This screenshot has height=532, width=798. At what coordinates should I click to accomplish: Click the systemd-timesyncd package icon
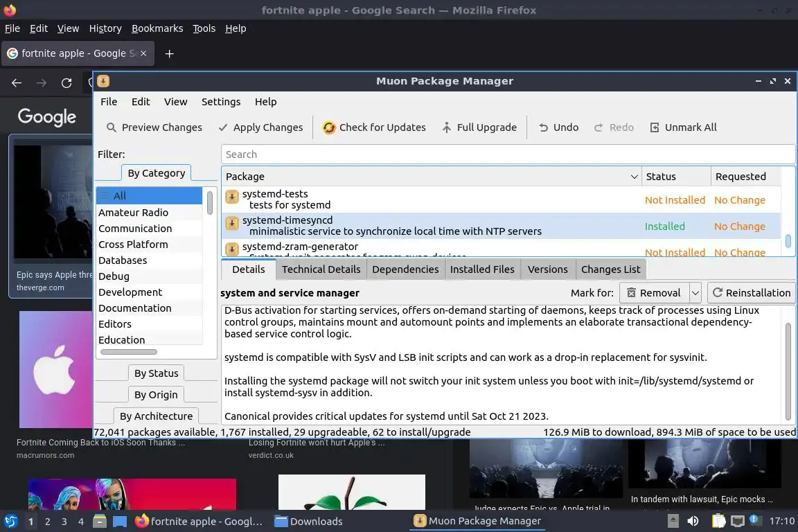point(232,223)
